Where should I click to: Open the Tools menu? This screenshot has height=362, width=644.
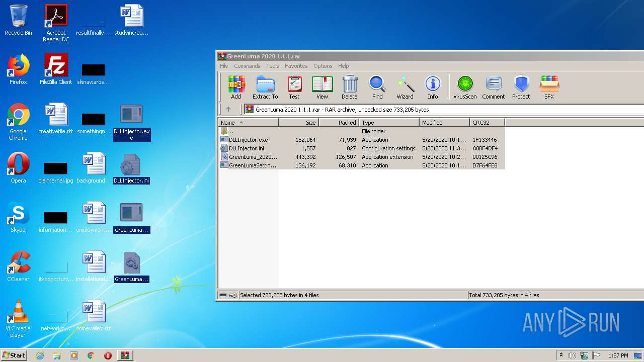(273, 66)
